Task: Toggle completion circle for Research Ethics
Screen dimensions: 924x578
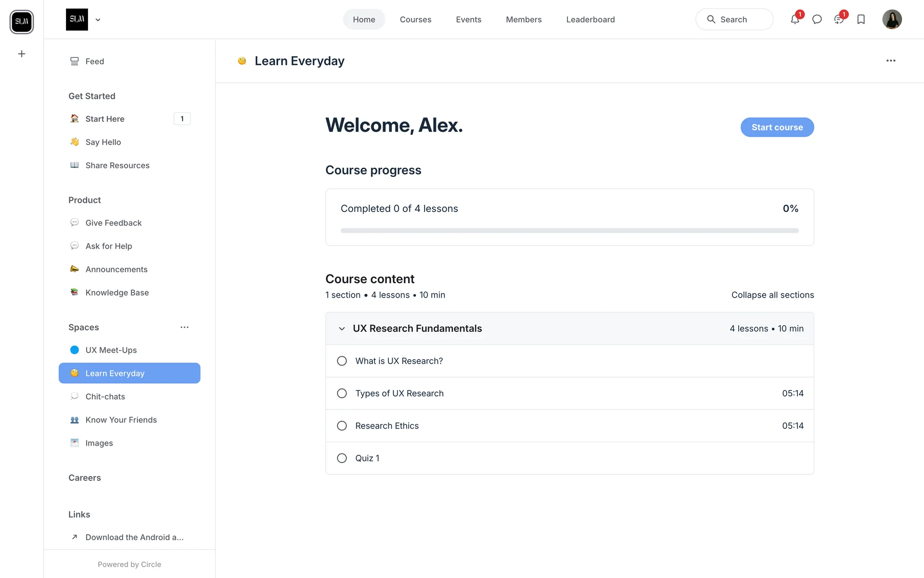Action: [342, 426]
